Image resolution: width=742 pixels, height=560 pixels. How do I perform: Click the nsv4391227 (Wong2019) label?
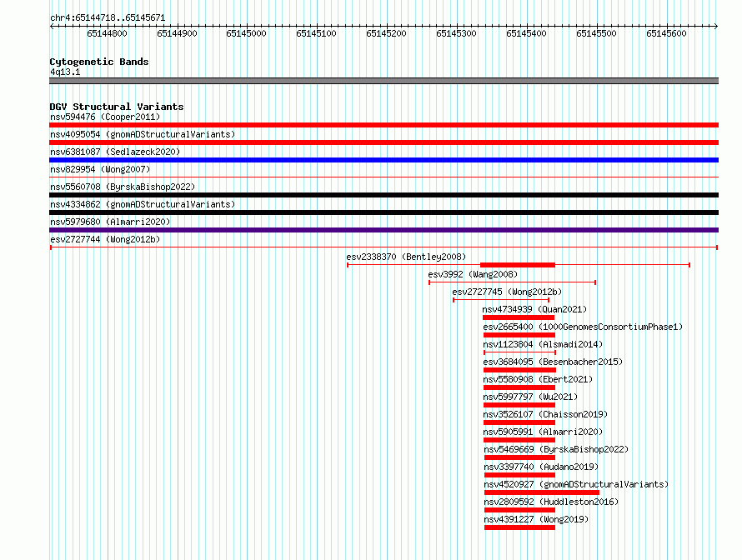[536, 519]
